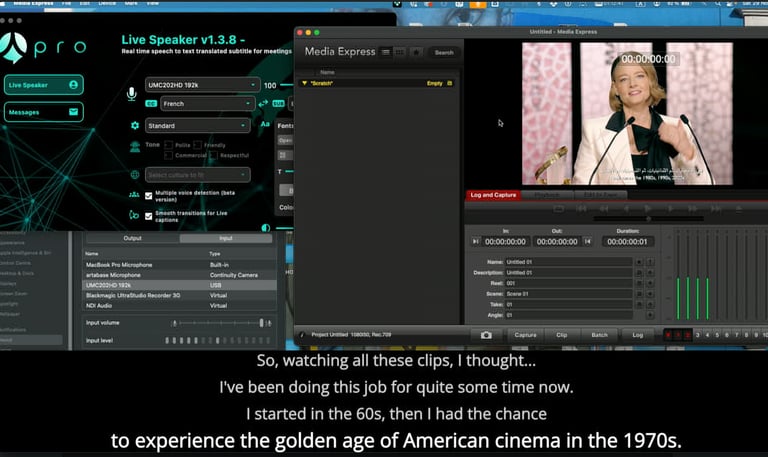The height and width of the screenshot is (457, 768).
Task: Select artabase Microphone input device
Action: coord(179,275)
